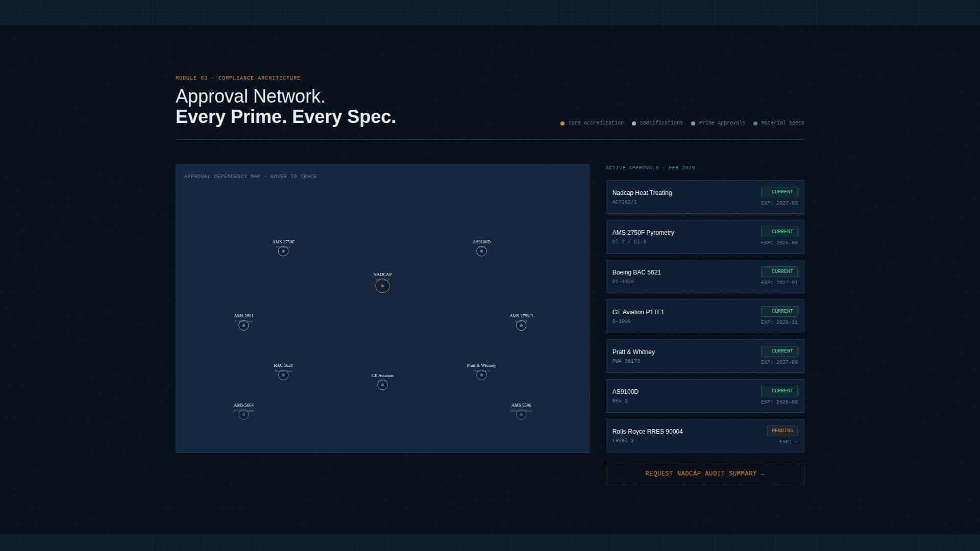This screenshot has height=551, width=980.
Task: Click the AMS 5596 node in the map
Action: (x=521, y=414)
